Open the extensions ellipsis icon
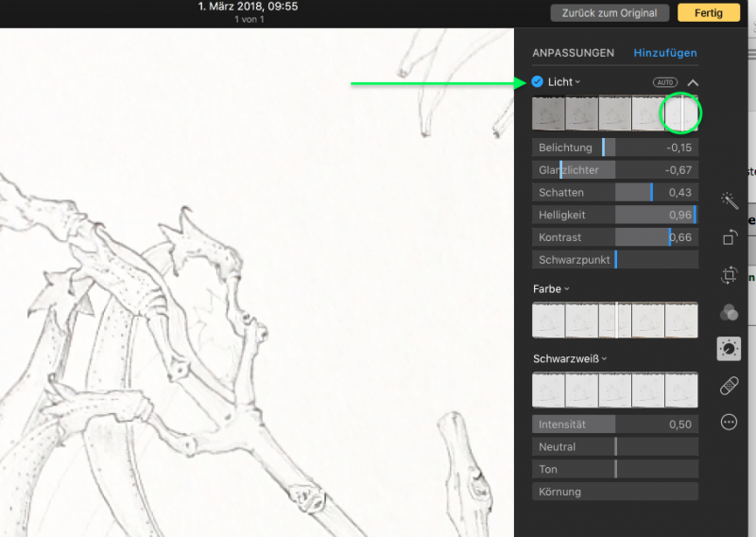Image resolution: width=756 pixels, height=537 pixels. point(729,423)
